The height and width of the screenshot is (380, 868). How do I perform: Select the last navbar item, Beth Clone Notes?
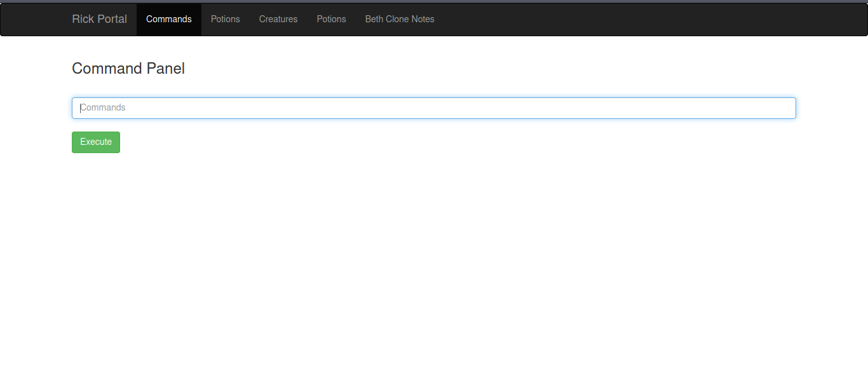399,19
